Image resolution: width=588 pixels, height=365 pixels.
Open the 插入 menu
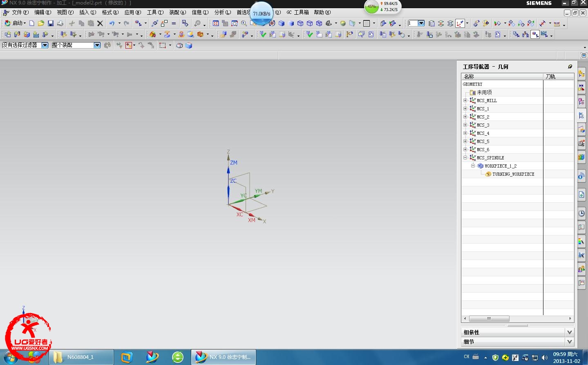(x=87, y=12)
